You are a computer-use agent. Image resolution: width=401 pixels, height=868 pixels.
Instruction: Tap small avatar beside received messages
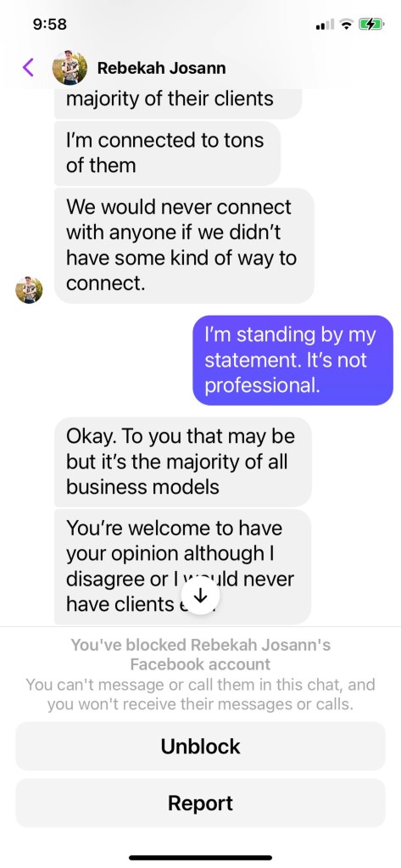point(29,290)
